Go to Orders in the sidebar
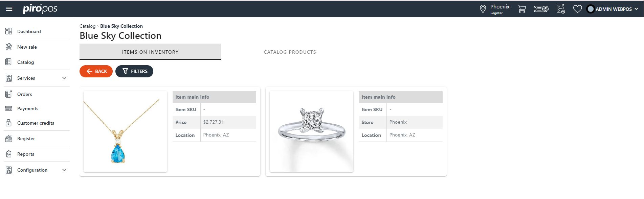644x199 pixels. pos(25,94)
